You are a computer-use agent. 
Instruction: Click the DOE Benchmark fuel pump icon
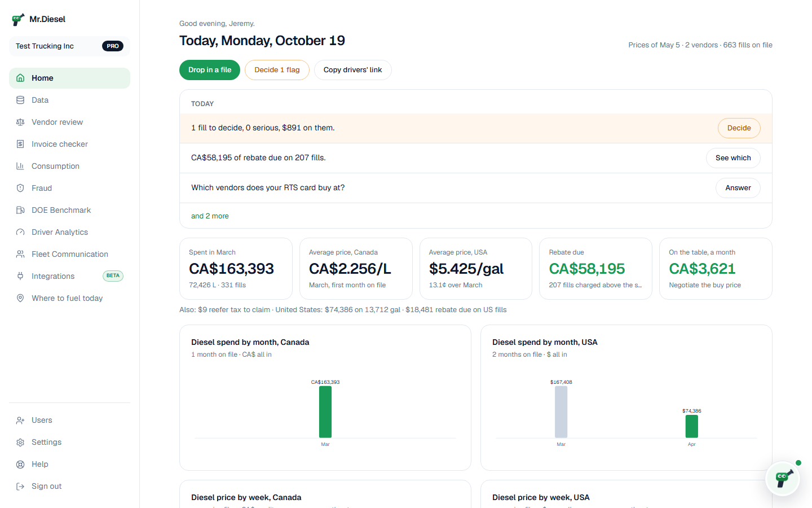click(20, 210)
